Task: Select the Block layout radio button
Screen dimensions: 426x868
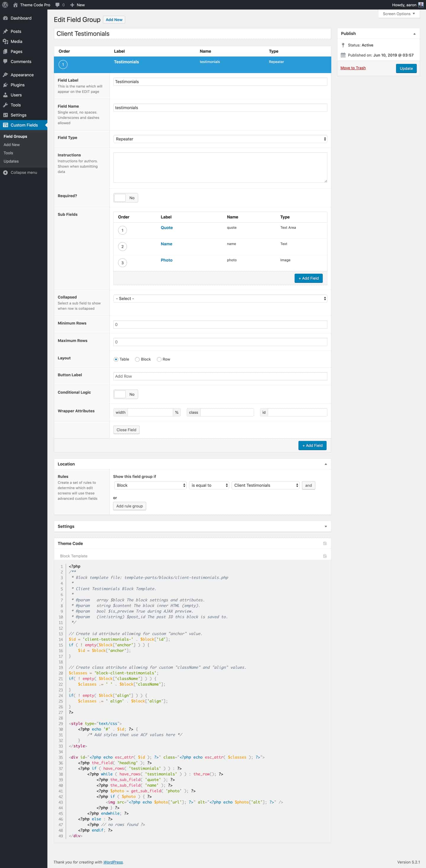Action: (x=137, y=359)
